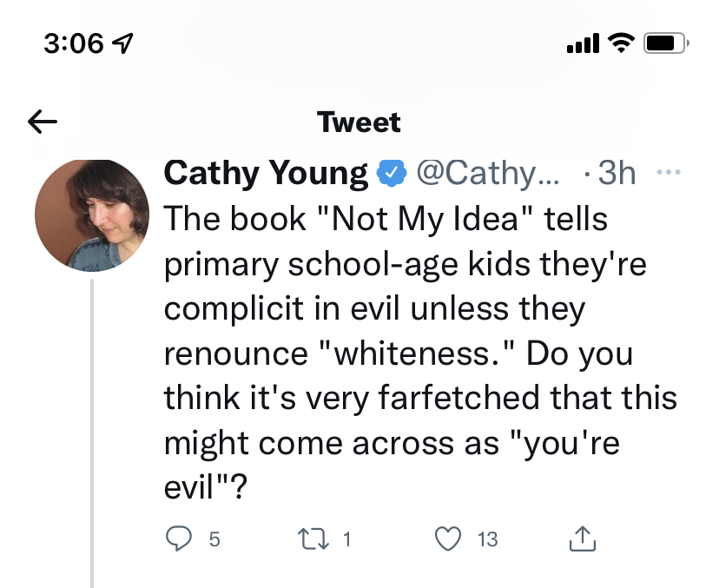Click the Cathy Young display name
719x588 pixels.
click(266, 174)
